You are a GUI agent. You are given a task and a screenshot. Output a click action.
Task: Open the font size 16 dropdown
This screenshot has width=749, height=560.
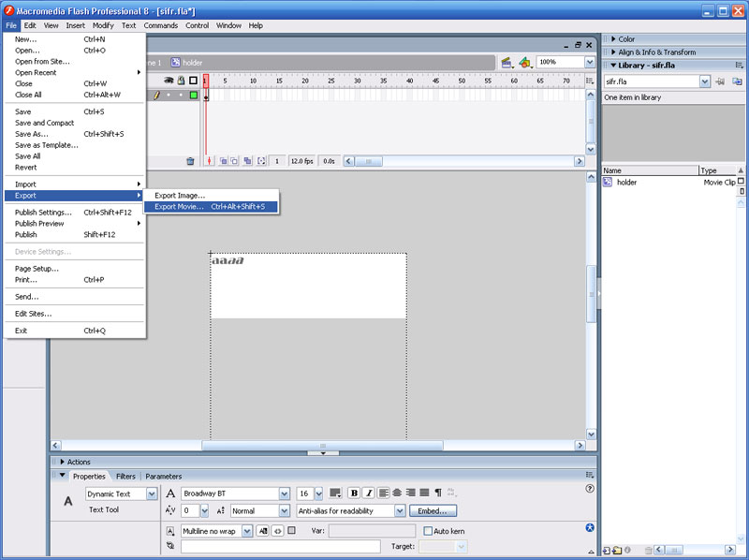pyautogui.click(x=318, y=494)
